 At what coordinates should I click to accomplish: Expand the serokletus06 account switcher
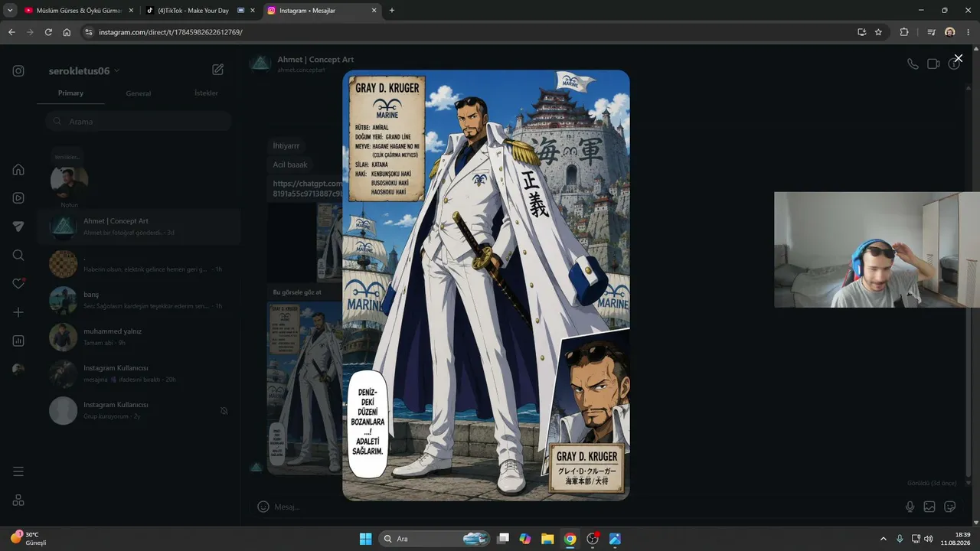[x=84, y=70]
